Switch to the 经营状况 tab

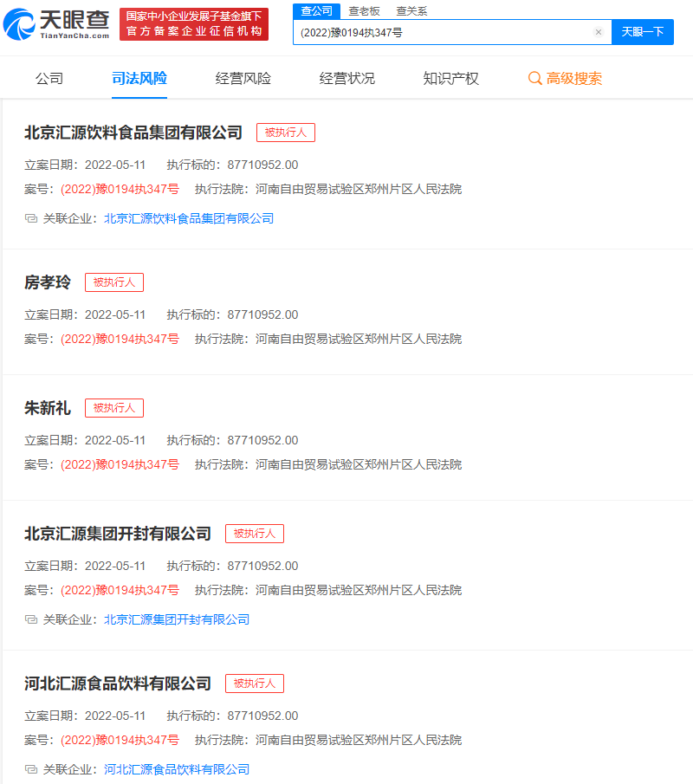click(x=347, y=79)
